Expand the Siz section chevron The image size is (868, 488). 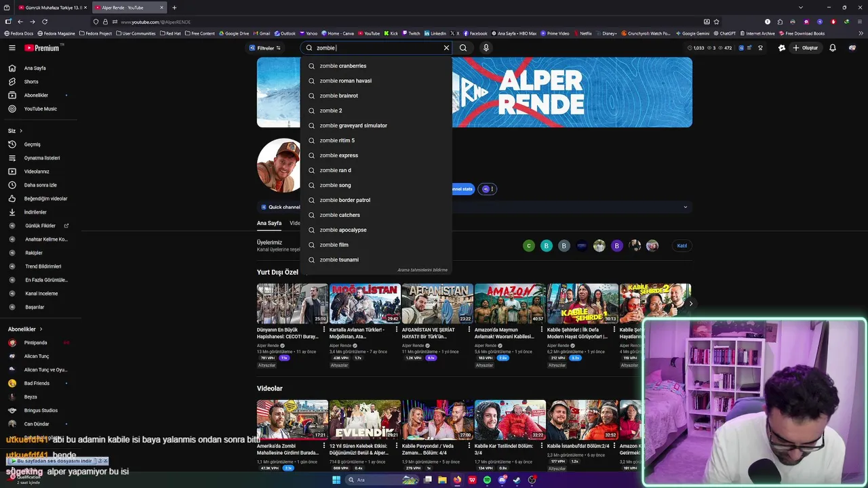[21, 131]
